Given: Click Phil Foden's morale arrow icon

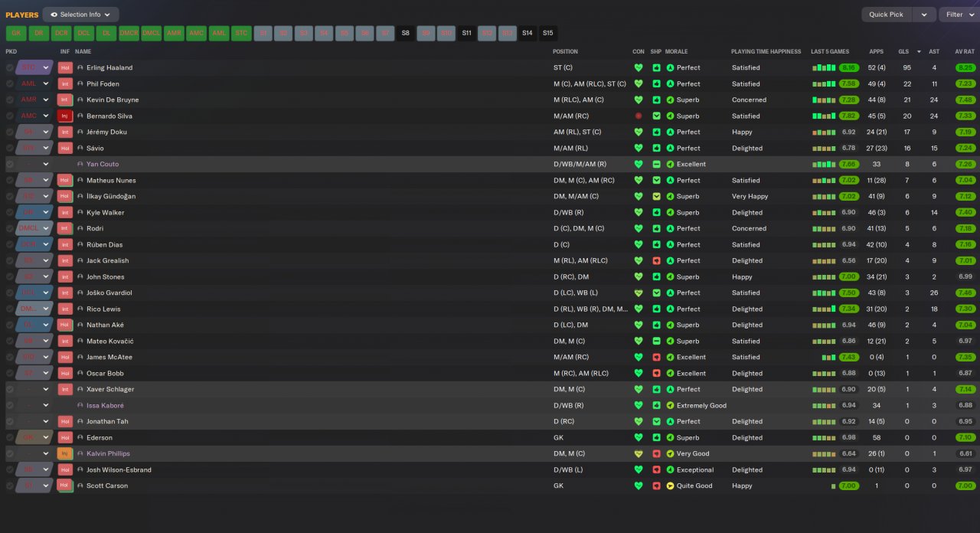Looking at the screenshot, I should coord(670,83).
